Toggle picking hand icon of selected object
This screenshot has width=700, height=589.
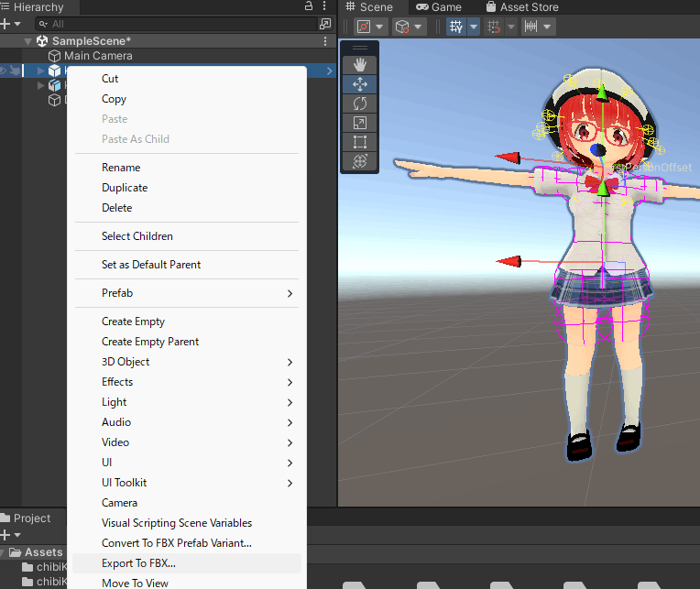coord(16,71)
